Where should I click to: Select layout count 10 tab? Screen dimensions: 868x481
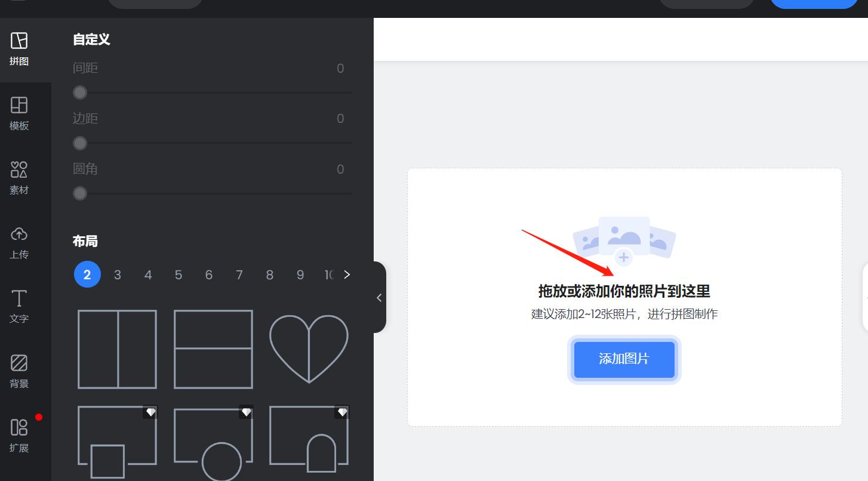pyautogui.click(x=329, y=275)
